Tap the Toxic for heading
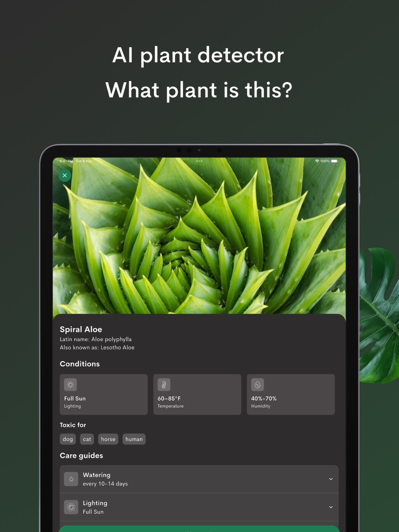Screen dimensions: 399x532 click(73, 425)
